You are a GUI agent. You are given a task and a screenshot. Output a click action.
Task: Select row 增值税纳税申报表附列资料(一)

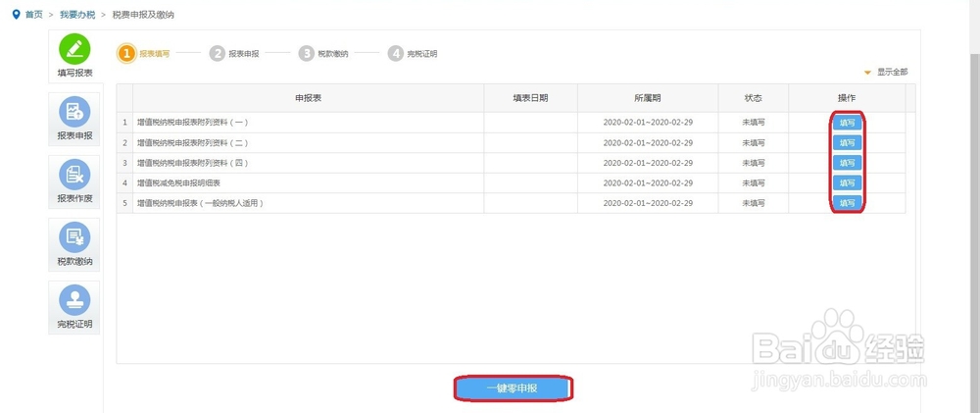(x=511, y=123)
